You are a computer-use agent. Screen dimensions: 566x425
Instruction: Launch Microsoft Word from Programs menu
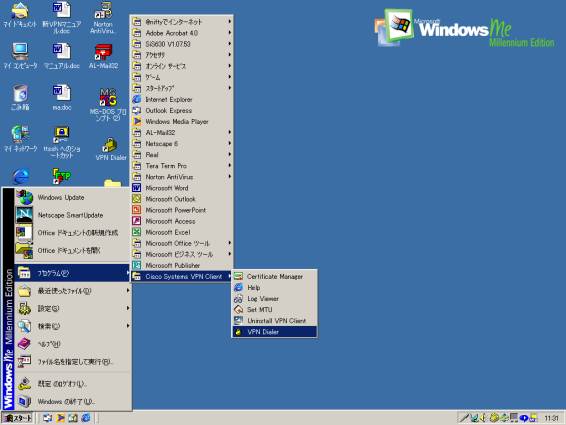coord(182,188)
